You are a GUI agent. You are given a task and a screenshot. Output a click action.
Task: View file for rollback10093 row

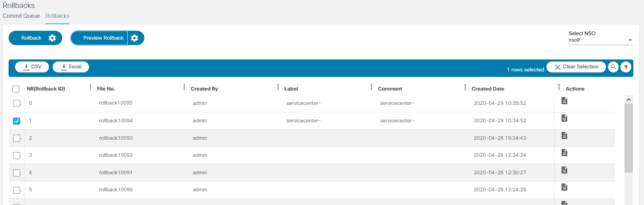click(x=565, y=135)
